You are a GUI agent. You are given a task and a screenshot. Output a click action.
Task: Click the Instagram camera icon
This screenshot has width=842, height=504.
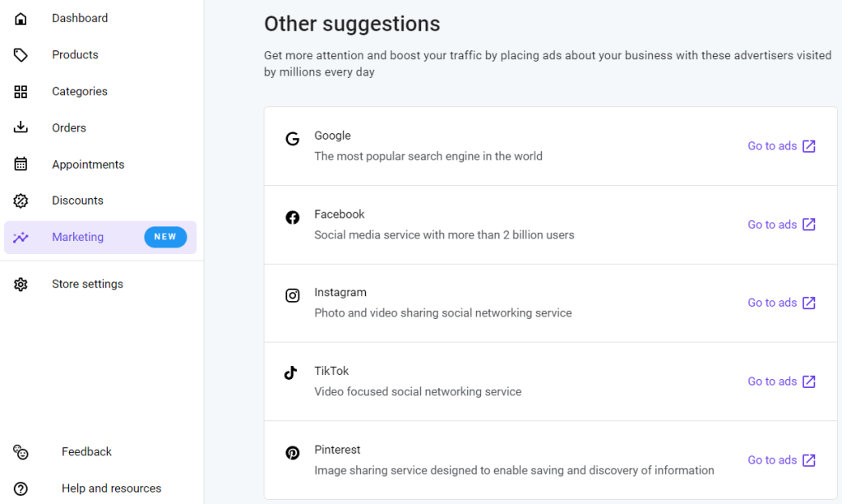[x=293, y=295]
